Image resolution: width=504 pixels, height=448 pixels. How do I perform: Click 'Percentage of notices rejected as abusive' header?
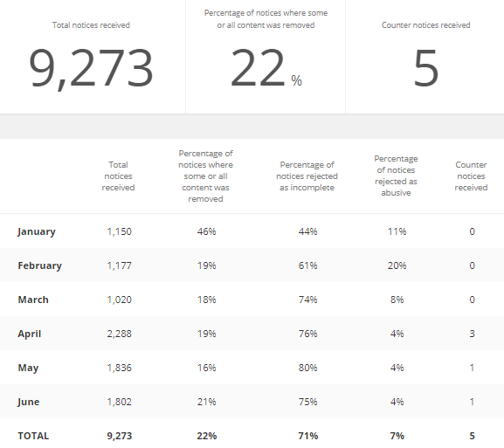tap(396, 176)
